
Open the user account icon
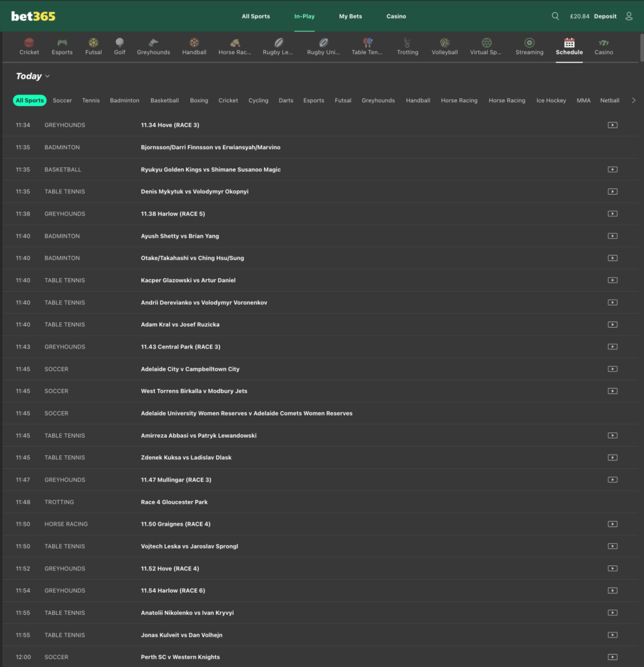click(628, 16)
